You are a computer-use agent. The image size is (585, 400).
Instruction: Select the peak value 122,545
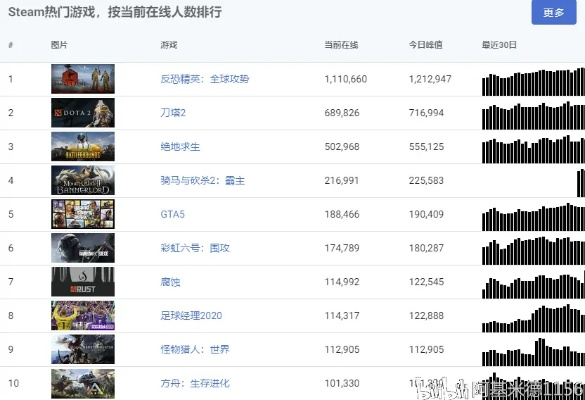pyautogui.click(x=426, y=282)
